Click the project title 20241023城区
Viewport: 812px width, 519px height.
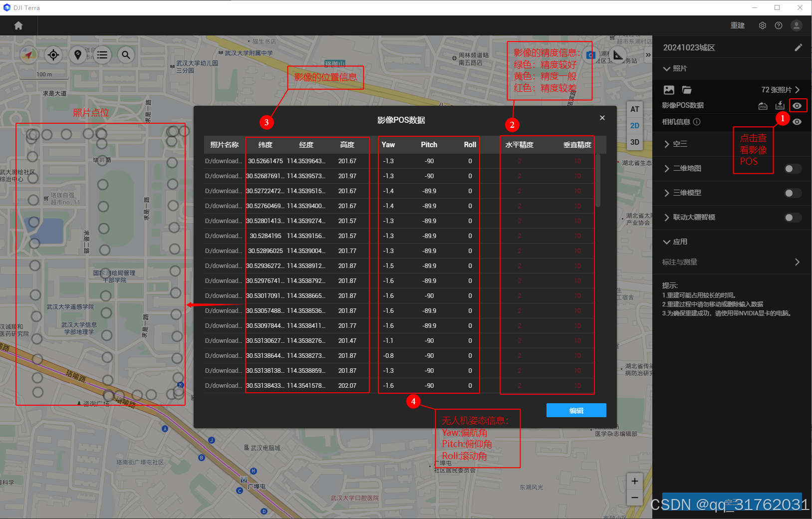(689, 47)
